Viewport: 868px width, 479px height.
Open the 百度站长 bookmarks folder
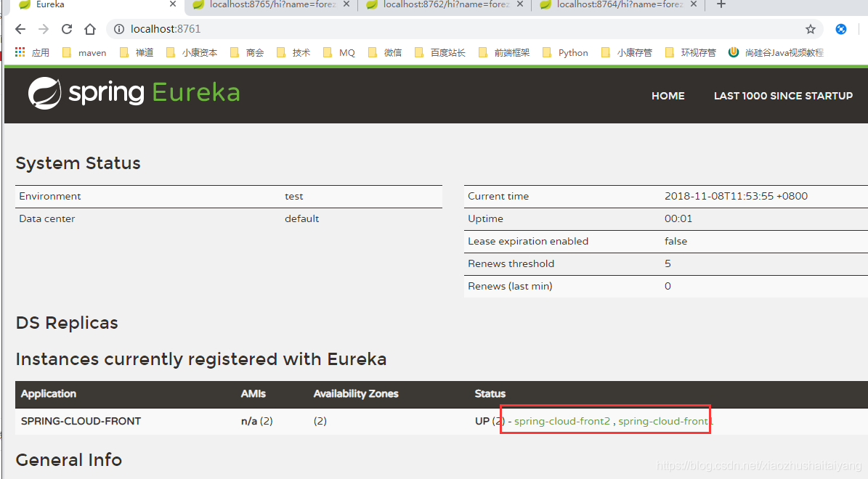(439, 52)
